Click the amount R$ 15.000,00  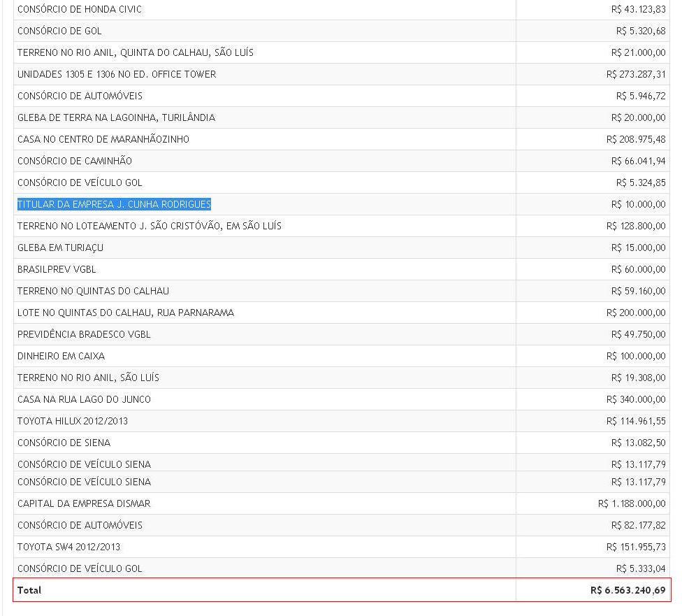click(638, 248)
